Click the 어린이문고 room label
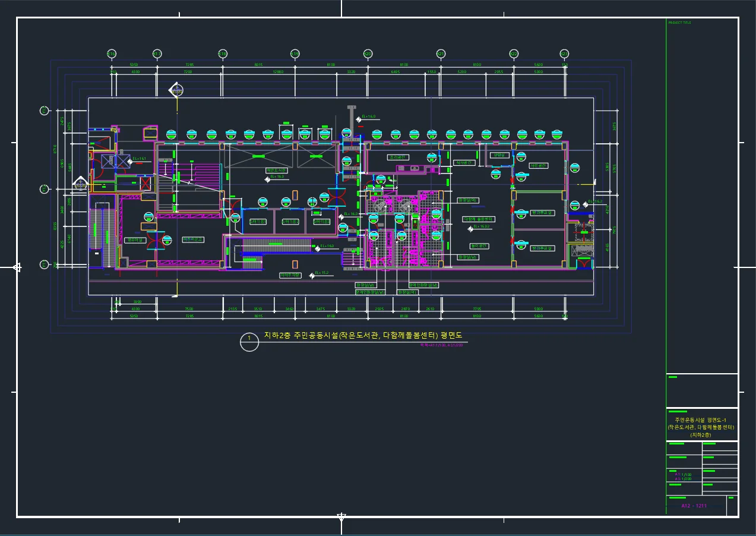Screen dimensions: 756x536 coord(192,239)
